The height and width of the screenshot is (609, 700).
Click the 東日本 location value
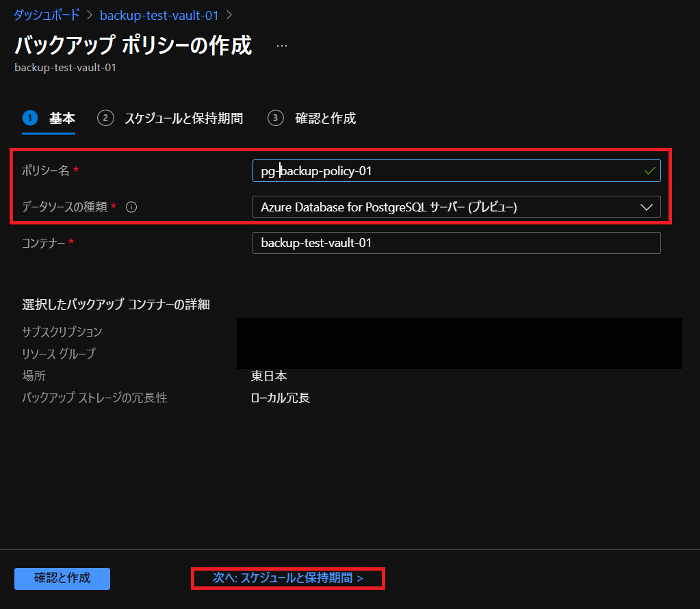pyautogui.click(x=269, y=376)
